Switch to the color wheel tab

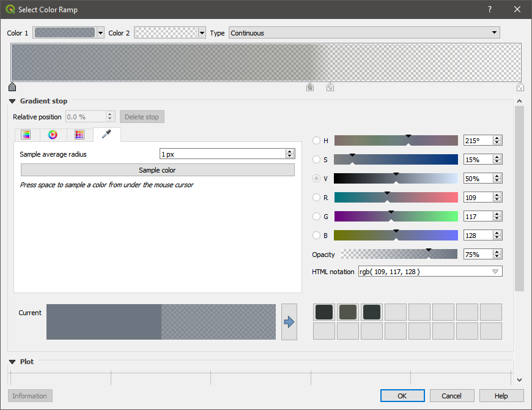point(53,135)
